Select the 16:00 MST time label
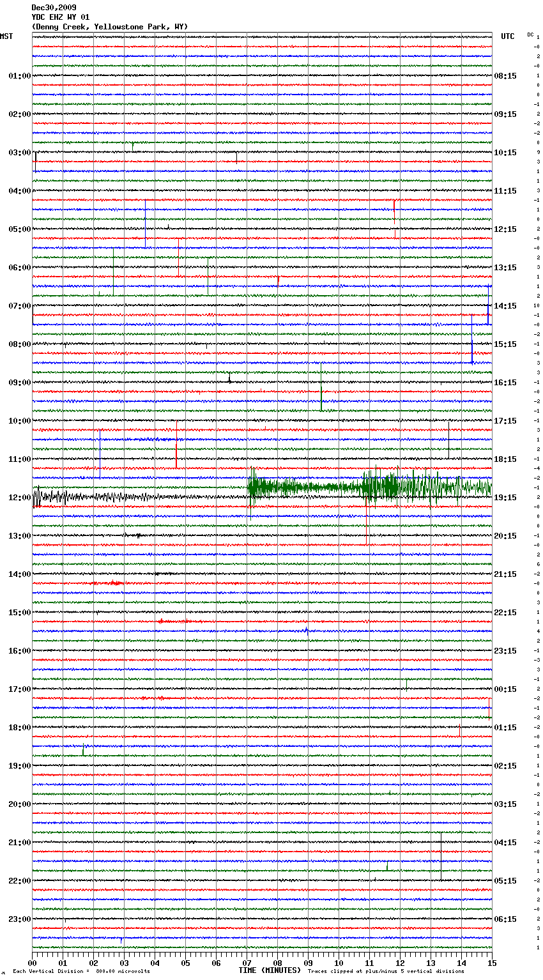Image resolution: width=543 pixels, height=980 pixels. click(x=20, y=651)
